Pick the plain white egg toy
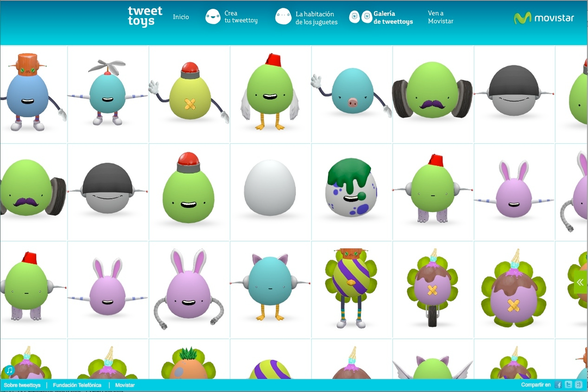 (270, 188)
